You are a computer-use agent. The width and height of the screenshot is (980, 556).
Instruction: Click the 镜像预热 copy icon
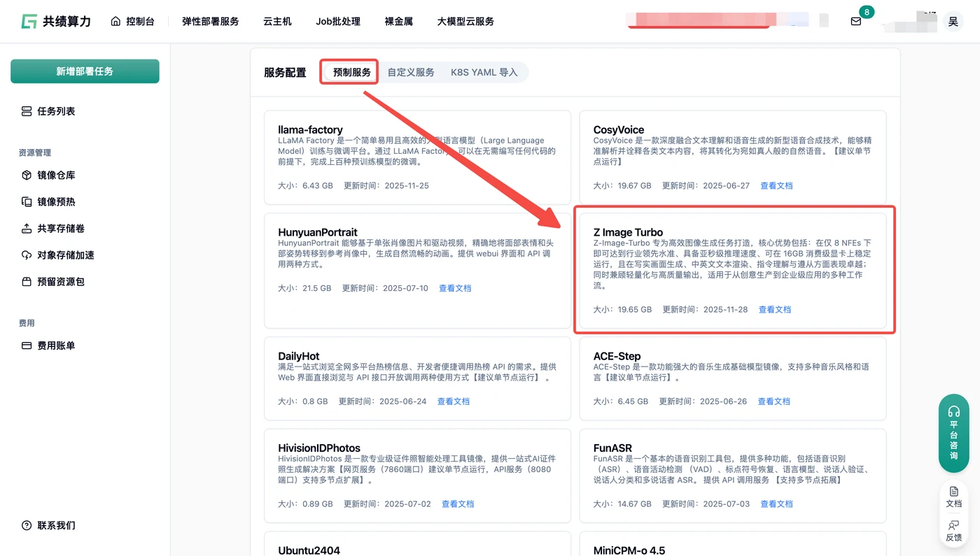click(x=27, y=201)
